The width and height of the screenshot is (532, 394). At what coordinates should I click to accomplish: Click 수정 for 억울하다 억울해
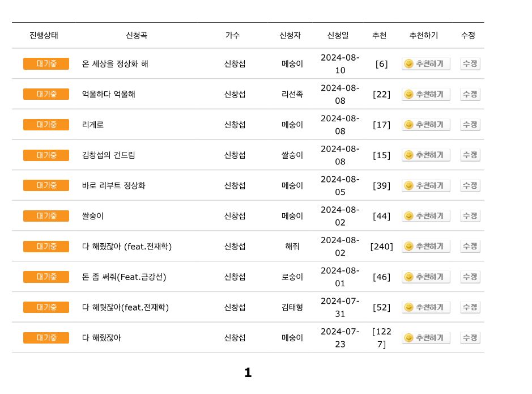470,94
